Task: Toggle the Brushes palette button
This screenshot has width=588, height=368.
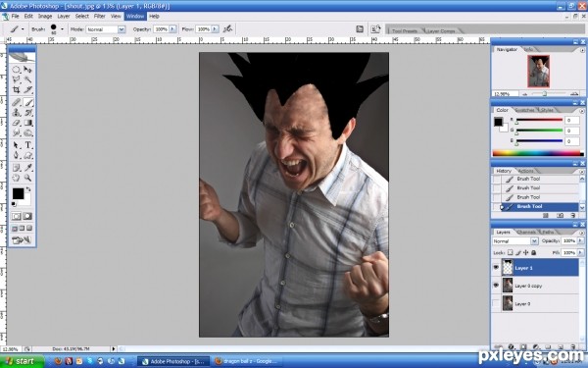Action: pyautogui.click(x=360, y=28)
